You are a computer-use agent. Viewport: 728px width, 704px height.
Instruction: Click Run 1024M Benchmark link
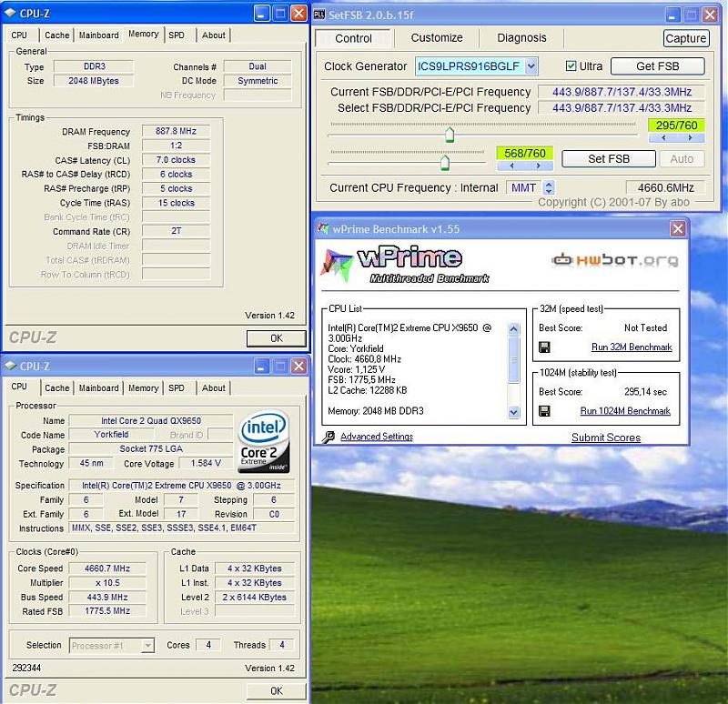pyautogui.click(x=625, y=411)
